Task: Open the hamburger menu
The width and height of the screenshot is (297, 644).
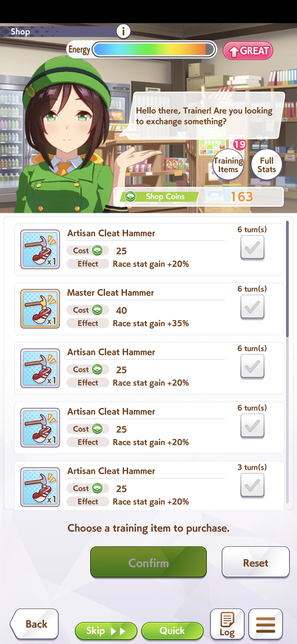Action: point(266,624)
